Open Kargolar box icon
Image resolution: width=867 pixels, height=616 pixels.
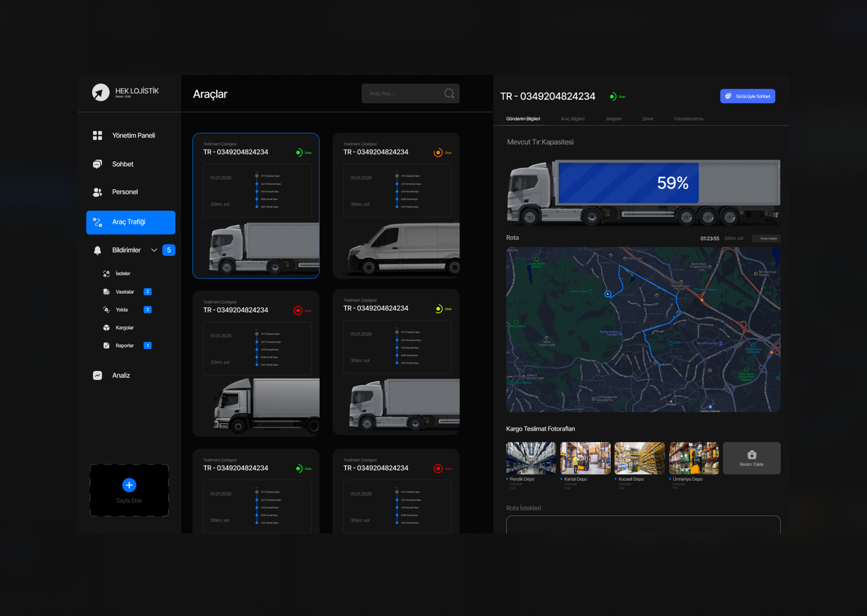[106, 328]
